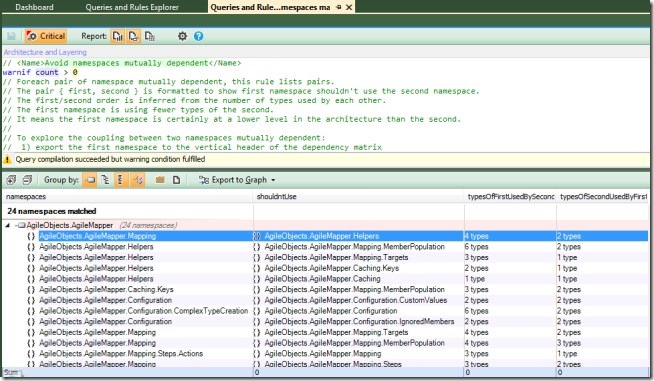Select the active Queries and Rule...mespaces tab
The width and height of the screenshot is (654, 381).
point(270,7)
